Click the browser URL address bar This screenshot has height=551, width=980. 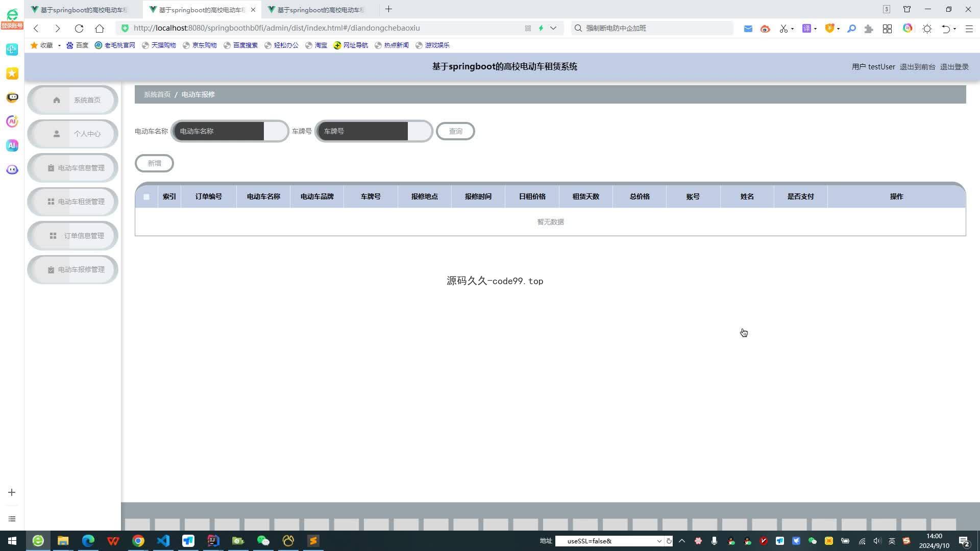pos(327,28)
